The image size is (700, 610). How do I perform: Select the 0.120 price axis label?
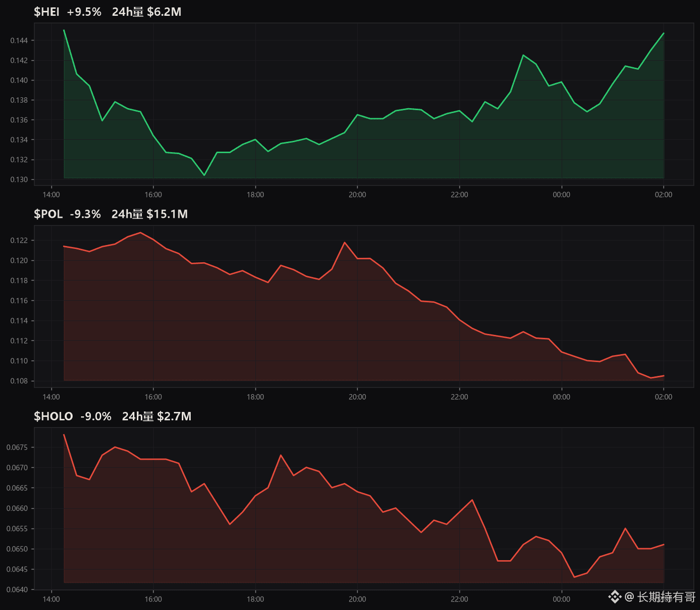19,261
